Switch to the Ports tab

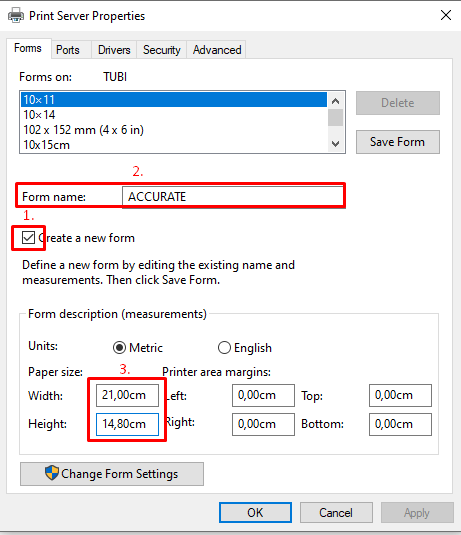68,50
